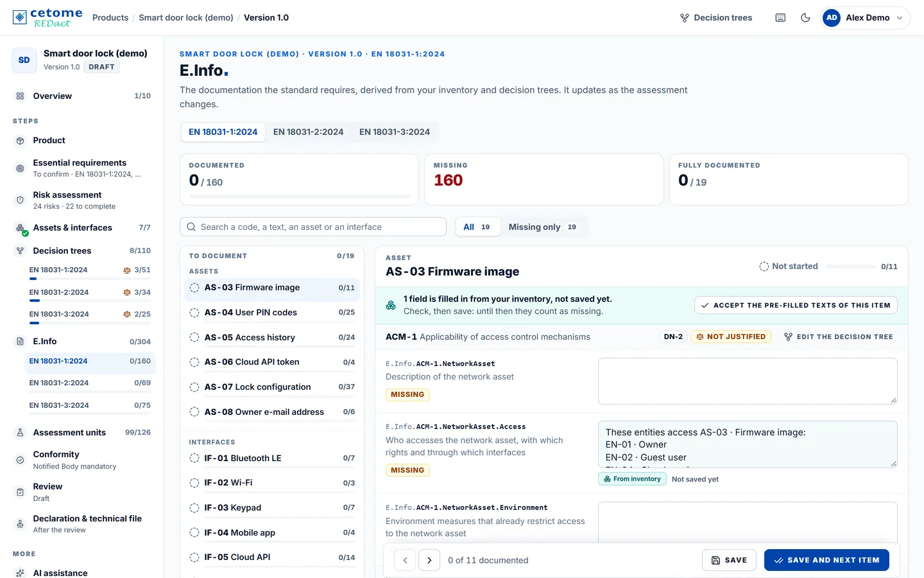This screenshot has height=578, width=924.
Task: Go to Products breadcrumb
Action: pyautogui.click(x=110, y=17)
